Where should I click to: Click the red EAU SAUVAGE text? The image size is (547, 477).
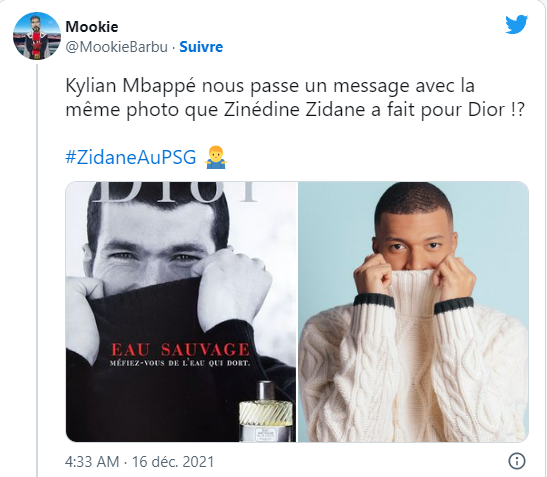[180, 349]
